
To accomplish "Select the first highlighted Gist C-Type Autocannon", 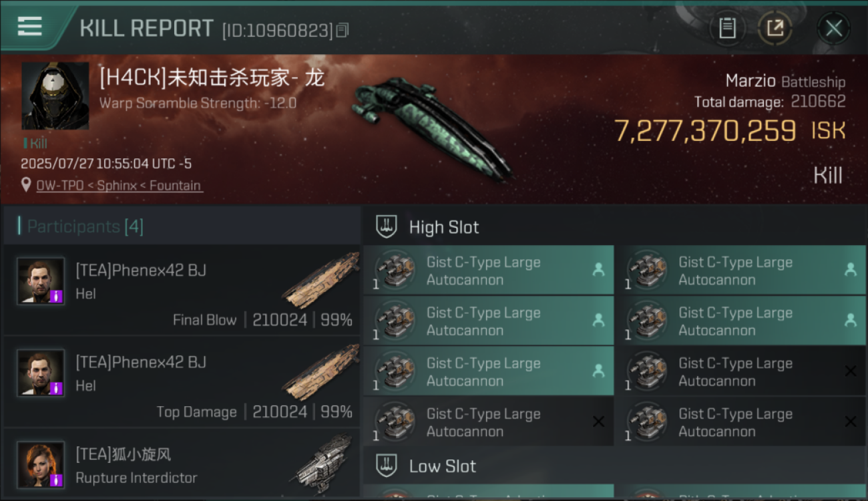I will coord(488,271).
